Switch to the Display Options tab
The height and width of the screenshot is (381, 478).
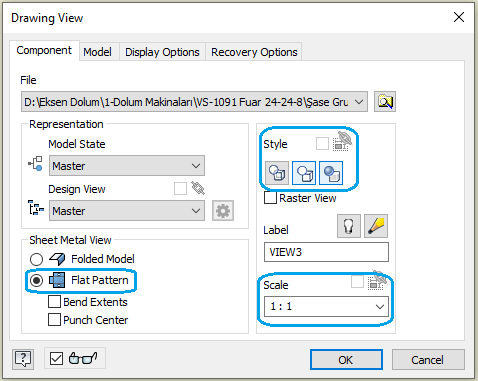pyautogui.click(x=162, y=52)
